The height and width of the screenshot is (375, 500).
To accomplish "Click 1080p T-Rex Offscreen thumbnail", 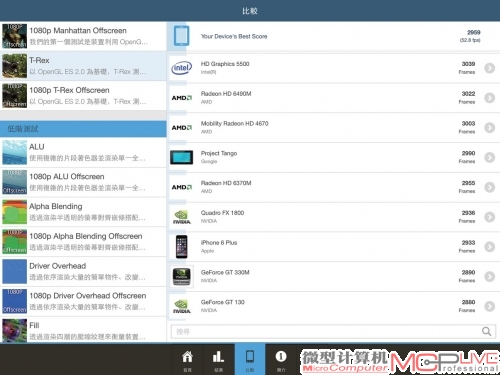I will [14, 96].
